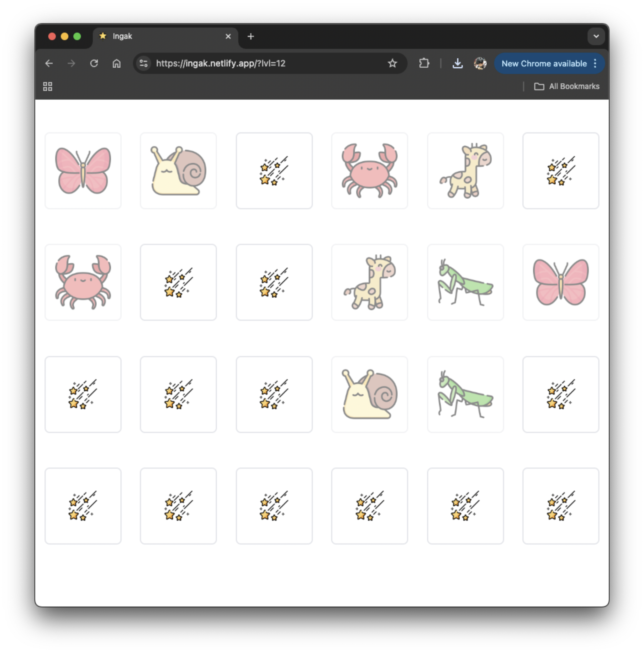644x653 pixels.
Task: Click New Chrome available button
Action: click(x=544, y=63)
